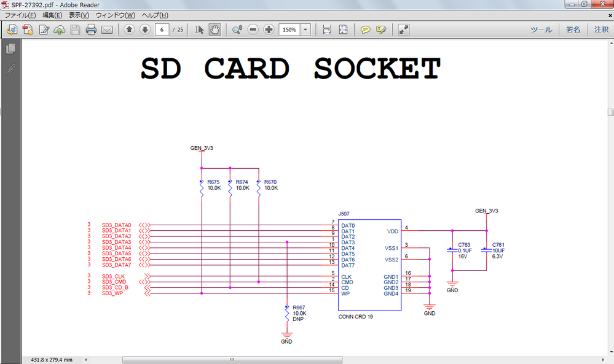Open the 注釈 annotation pane
Image resolution: width=614 pixels, height=364 pixels.
tap(600, 29)
